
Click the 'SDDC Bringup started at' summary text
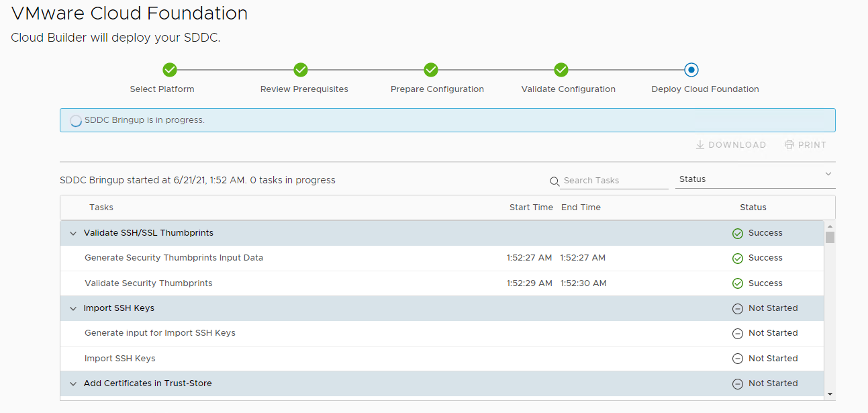(x=197, y=180)
